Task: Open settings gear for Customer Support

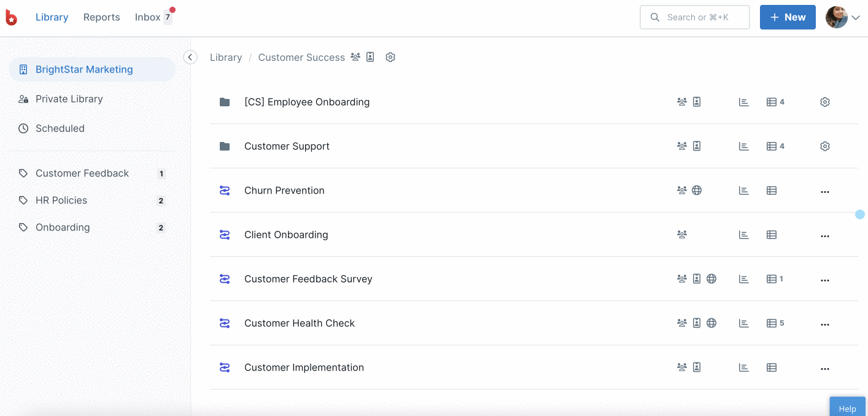Action: click(825, 146)
